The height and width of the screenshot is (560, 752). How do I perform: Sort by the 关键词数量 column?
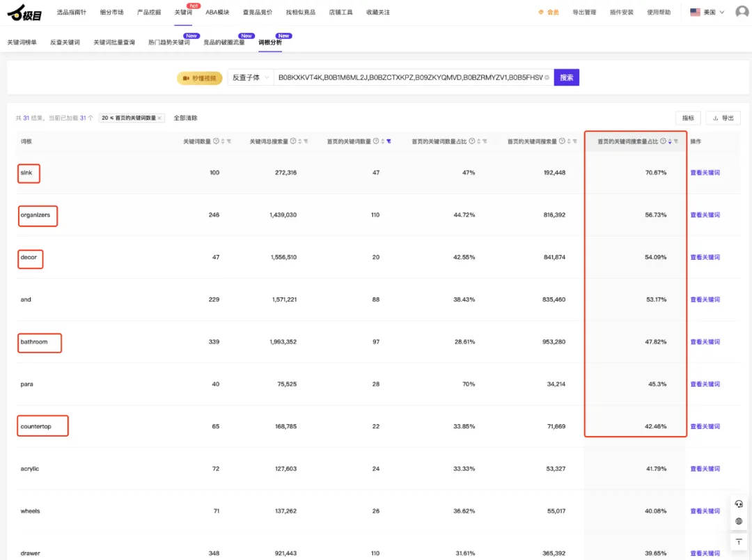[223, 141]
